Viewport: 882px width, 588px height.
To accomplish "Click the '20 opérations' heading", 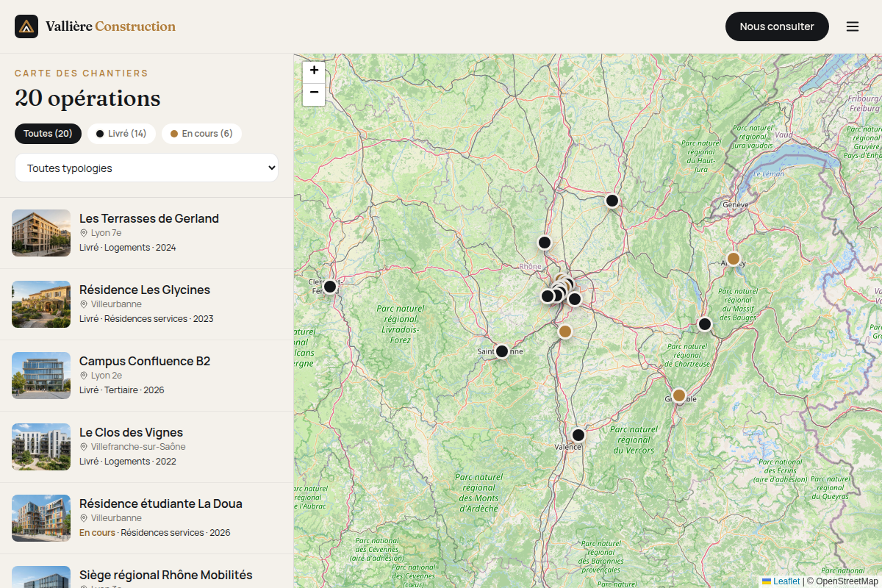I will pos(87,98).
